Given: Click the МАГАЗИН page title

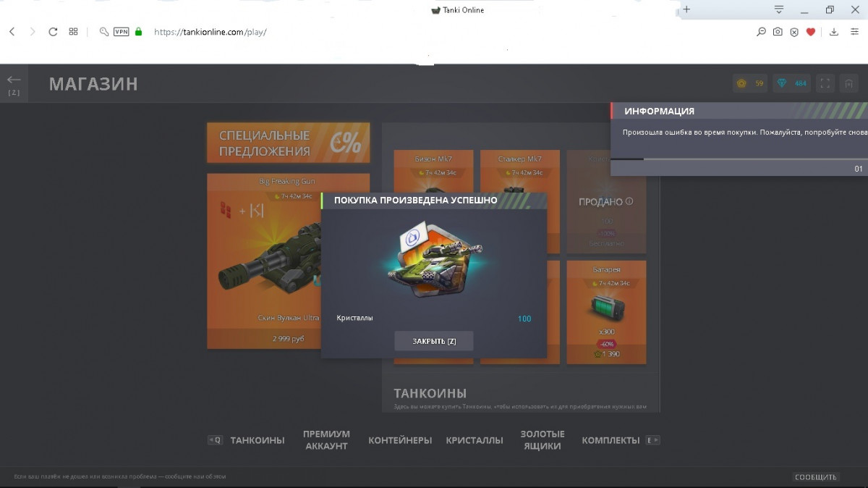Looking at the screenshot, I should click(x=93, y=84).
